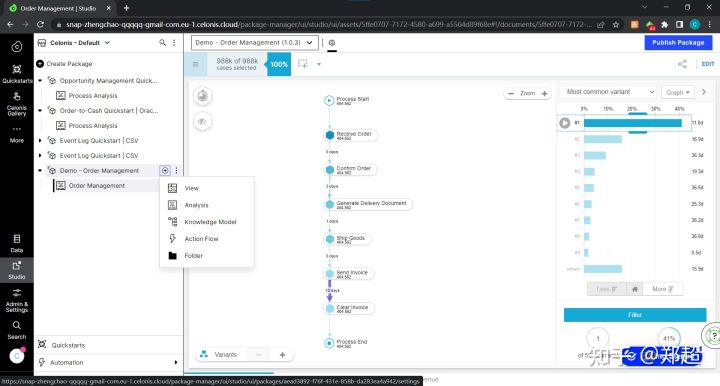720x386 pixels.
Task: Open Celonis Gallery in the sidebar
Action: pos(17,104)
